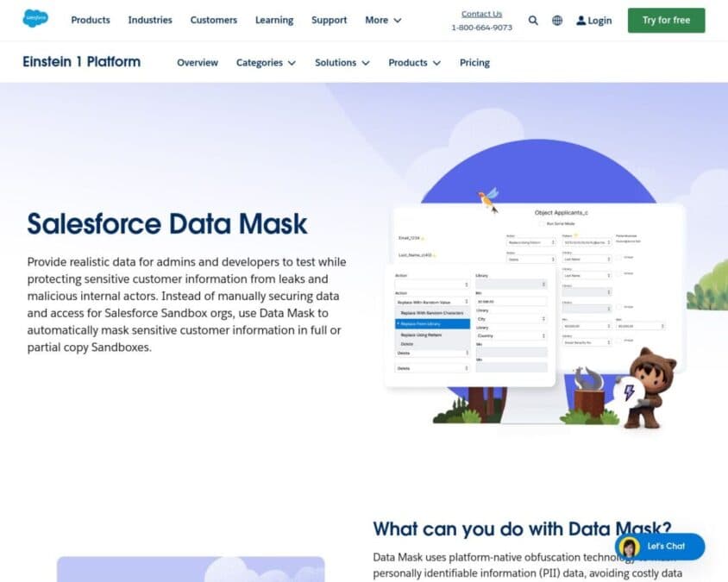The image size is (728, 582).
Task: Open the Products top navigation menu
Action: 91,20
